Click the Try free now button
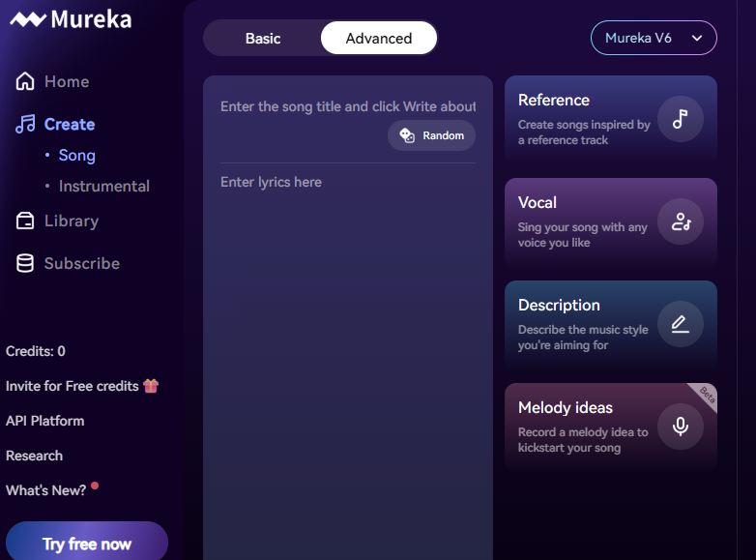Screen dimensions: 756x560 [87, 544]
